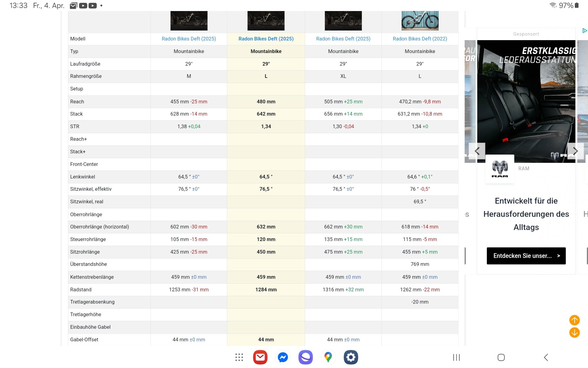Click the '69,5 °' Sitzwinkel real value

coord(420,201)
